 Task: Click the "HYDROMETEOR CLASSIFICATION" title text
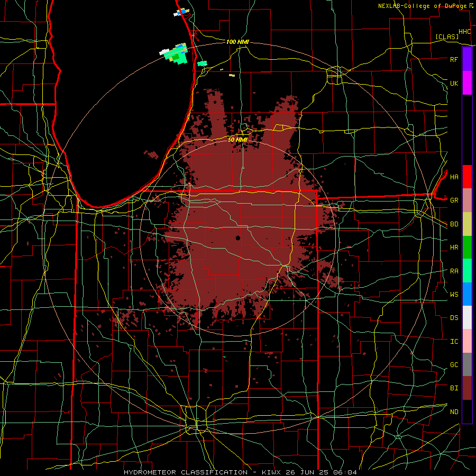point(187,472)
